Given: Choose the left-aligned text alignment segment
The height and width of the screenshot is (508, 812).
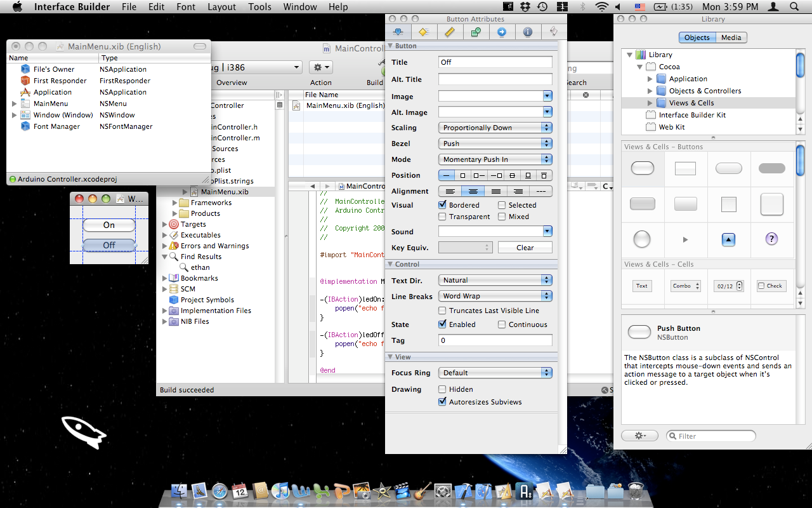Looking at the screenshot, I should 450,191.
